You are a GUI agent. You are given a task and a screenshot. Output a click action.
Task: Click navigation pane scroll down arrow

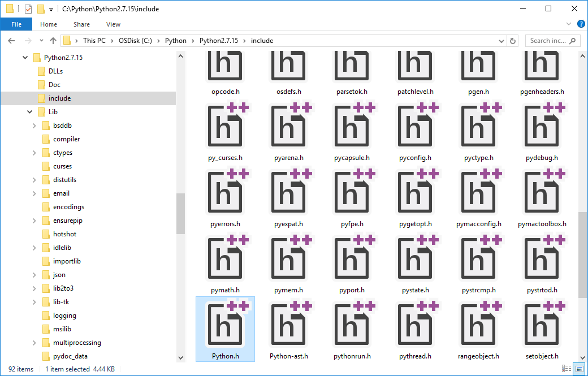click(180, 358)
